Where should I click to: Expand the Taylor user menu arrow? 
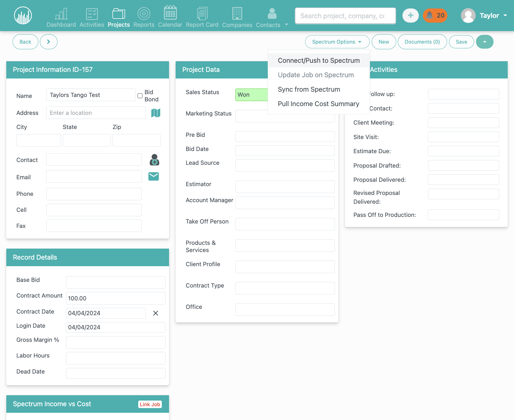pos(505,15)
